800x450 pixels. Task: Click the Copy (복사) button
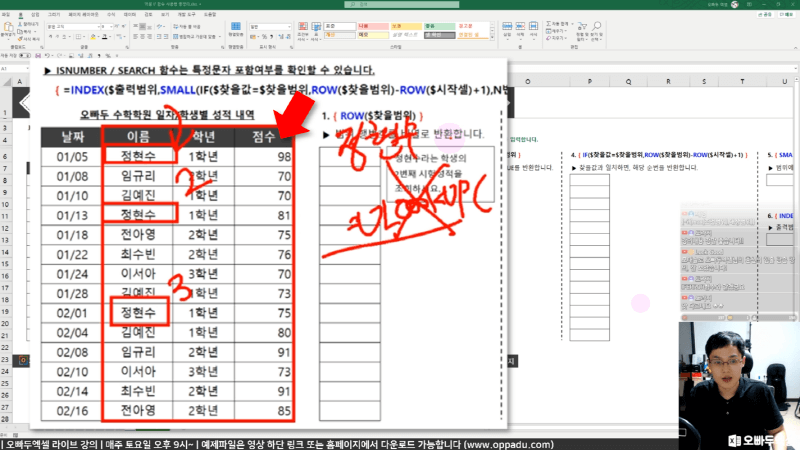pos(25,32)
